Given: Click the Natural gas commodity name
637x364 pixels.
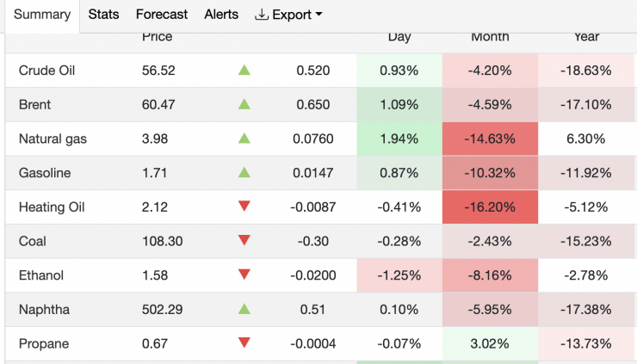Looking at the screenshot, I should click(x=53, y=139).
